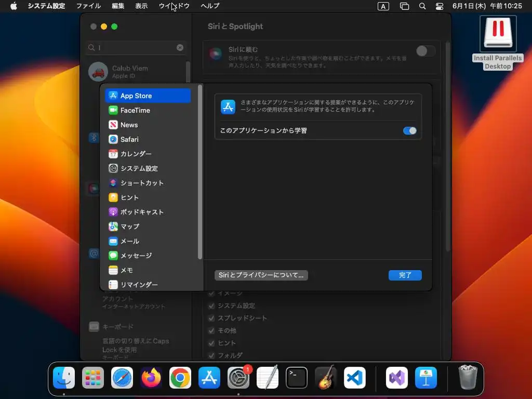Focus the settings search field
This screenshot has height=399, width=532.
pos(136,47)
